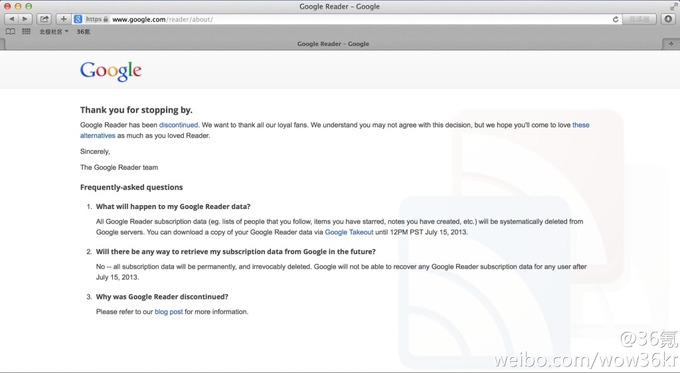Open the 'blog post' link

169,311
